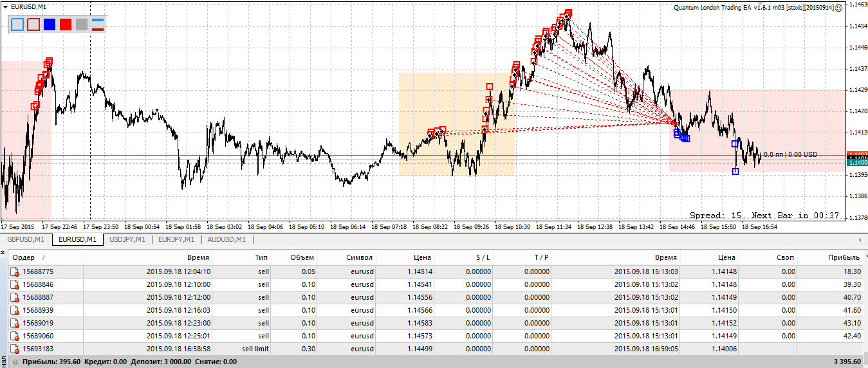The height and width of the screenshot is (368, 868).
Task: Click the order icon for order 15688846
Action: (15, 284)
